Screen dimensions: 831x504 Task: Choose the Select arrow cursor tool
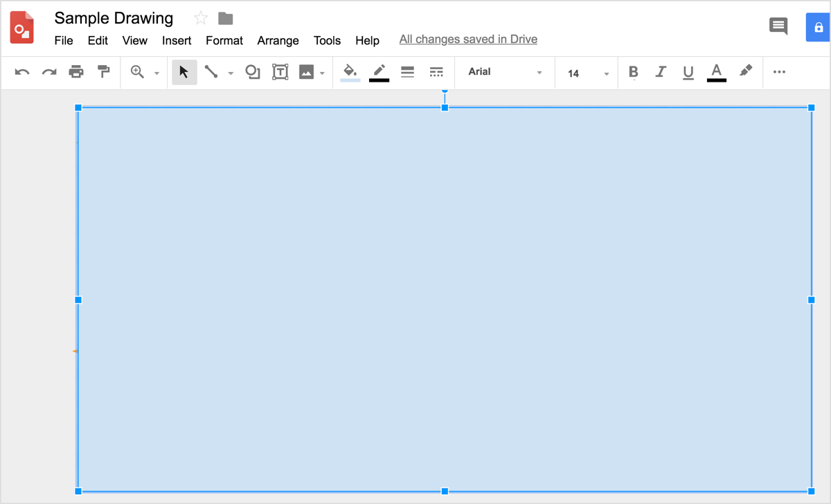(x=184, y=72)
